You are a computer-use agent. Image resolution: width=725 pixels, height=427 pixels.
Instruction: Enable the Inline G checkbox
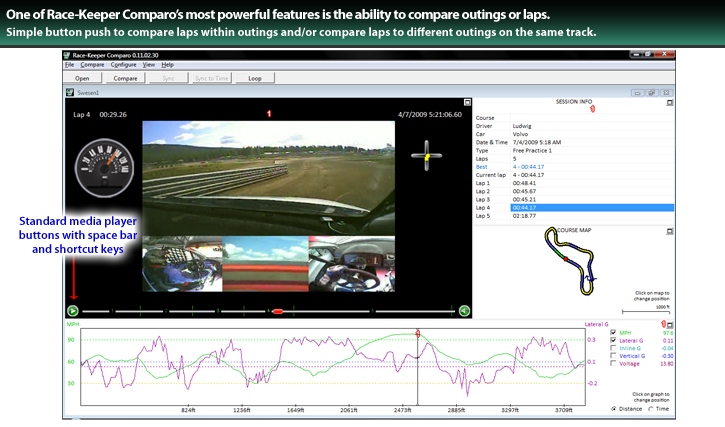tap(612, 348)
